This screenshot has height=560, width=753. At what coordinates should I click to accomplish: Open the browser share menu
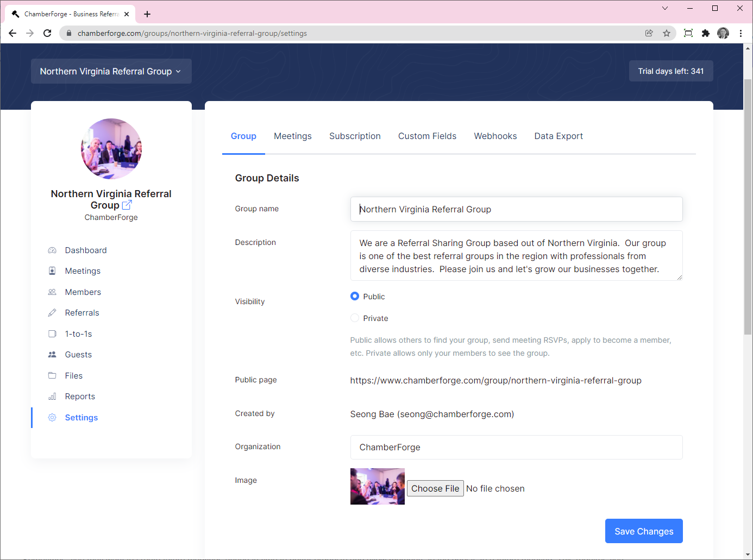(x=649, y=33)
